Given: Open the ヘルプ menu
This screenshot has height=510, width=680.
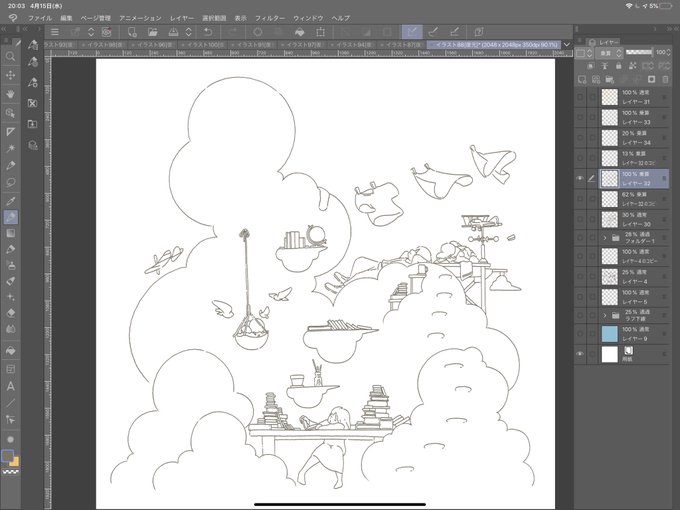Looking at the screenshot, I should tap(341, 18).
